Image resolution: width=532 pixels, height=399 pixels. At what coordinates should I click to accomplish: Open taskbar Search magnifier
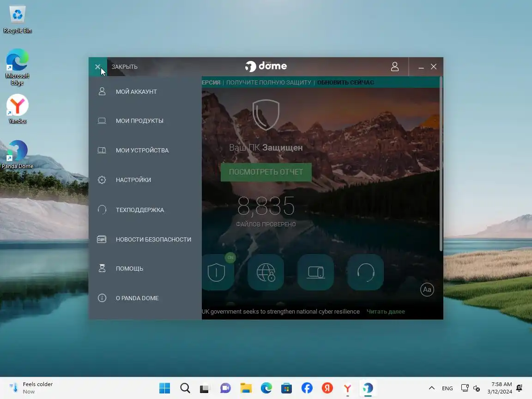click(x=185, y=388)
